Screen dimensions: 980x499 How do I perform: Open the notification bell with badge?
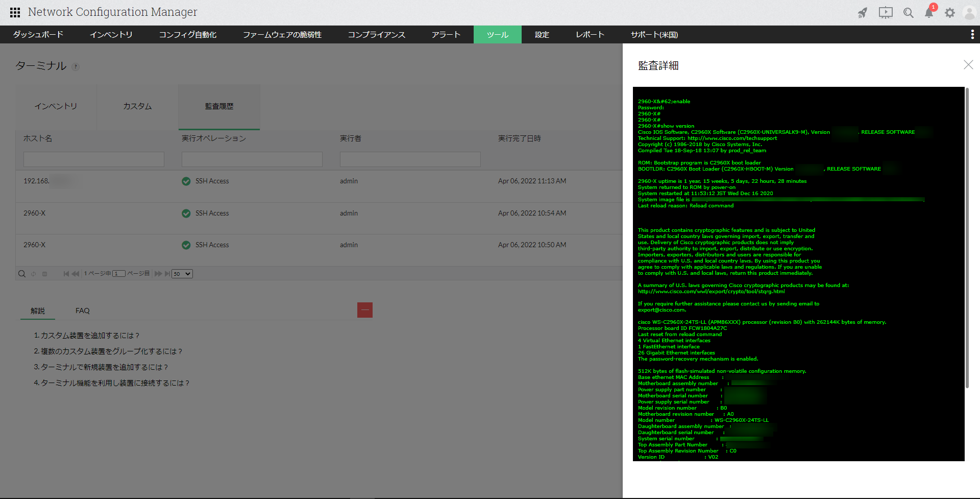[929, 13]
